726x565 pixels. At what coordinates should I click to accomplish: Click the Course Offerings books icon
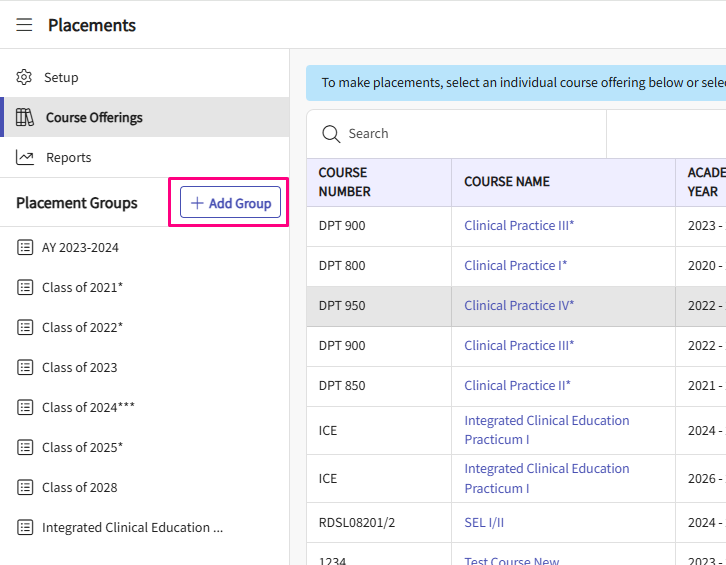(25, 117)
